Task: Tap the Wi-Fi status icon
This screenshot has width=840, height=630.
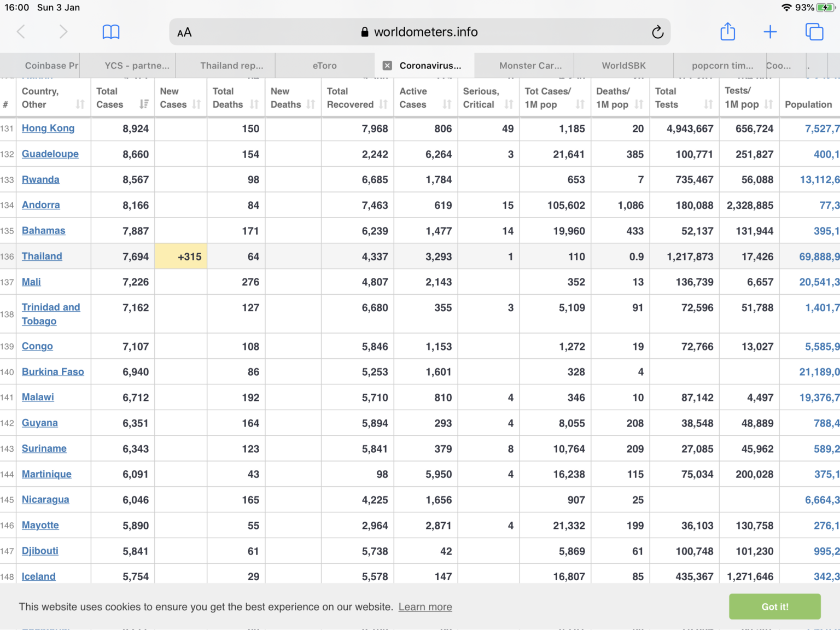Action: (x=786, y=8)
